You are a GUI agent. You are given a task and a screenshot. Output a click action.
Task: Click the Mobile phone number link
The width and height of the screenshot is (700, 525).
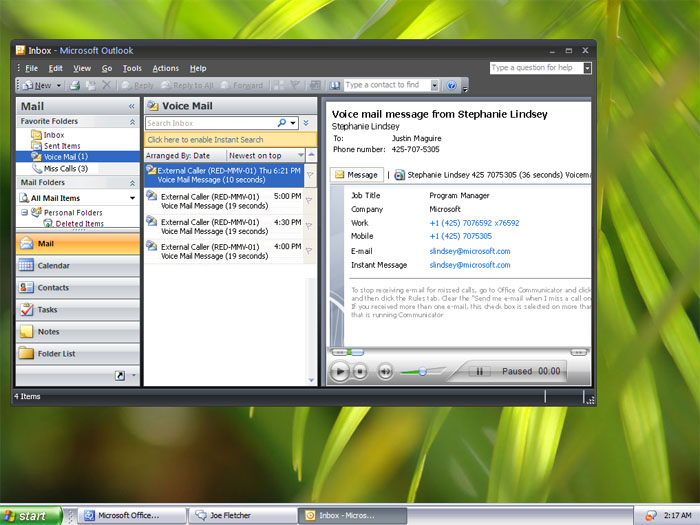coord(460,236)
